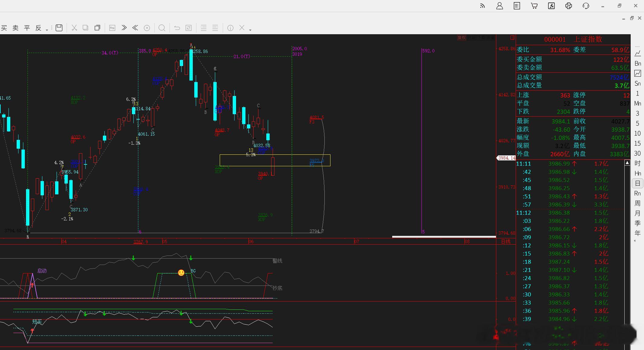The width and height of the screenshot is (644, 350).
Task: Select the 10-minute period option
Action: (x=638, y=133)
